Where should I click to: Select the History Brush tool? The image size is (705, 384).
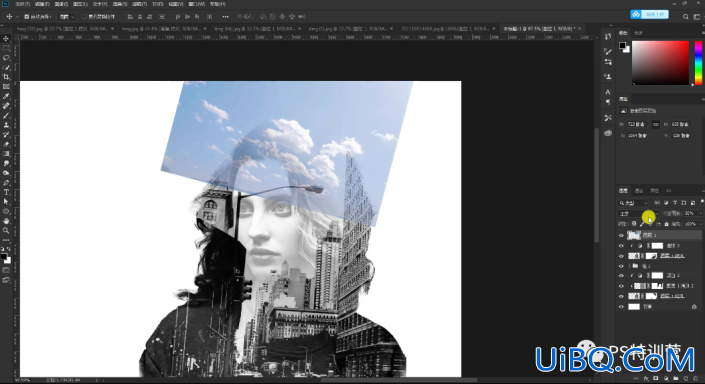[6, 134]
